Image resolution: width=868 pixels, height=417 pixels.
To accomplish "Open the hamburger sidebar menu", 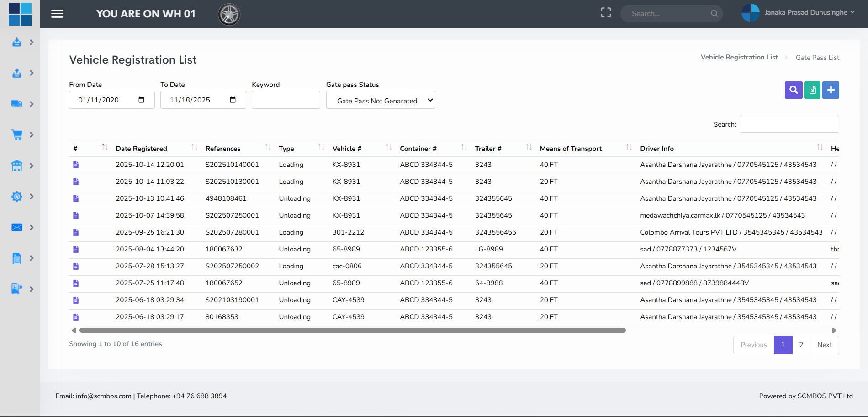I will point(57,14).
